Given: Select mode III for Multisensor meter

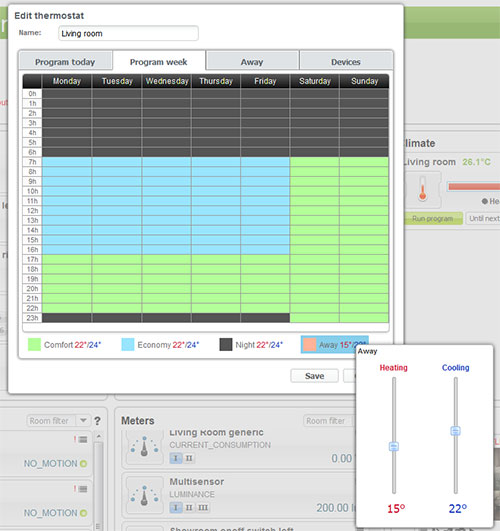Looking at the screenshot, I should (203, 508).
